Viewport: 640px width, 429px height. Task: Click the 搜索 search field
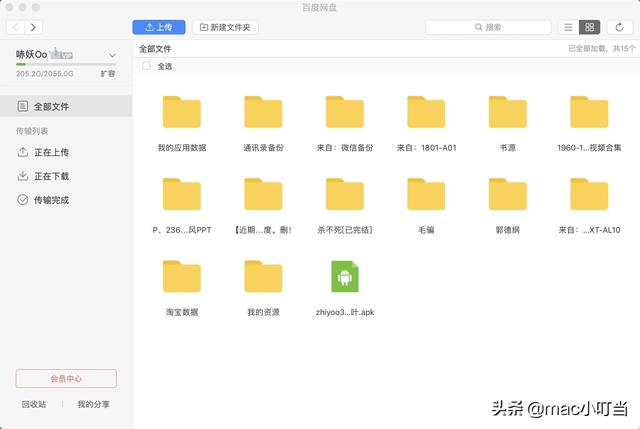coord(488,27)
